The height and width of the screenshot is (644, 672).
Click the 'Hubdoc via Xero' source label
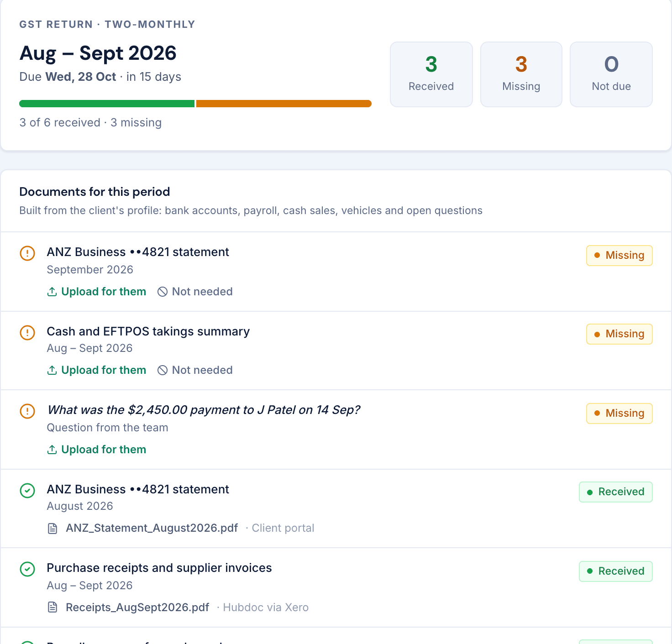coord(266,607)
